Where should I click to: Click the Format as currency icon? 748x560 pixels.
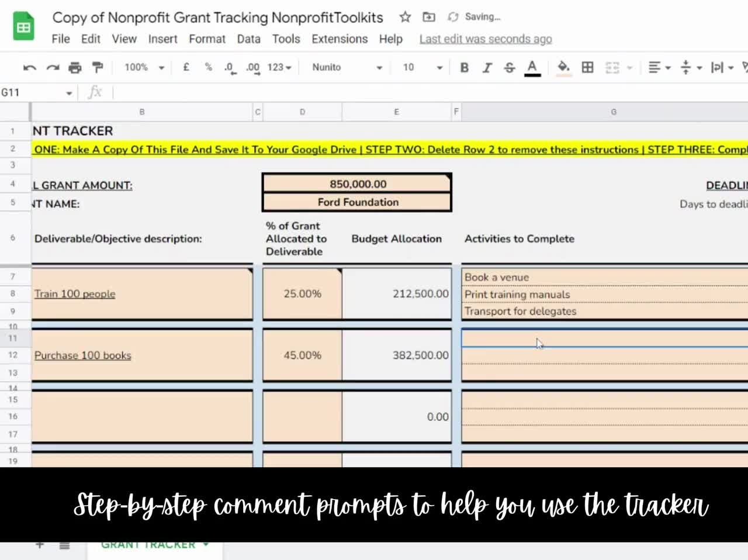tap(186, 67)
